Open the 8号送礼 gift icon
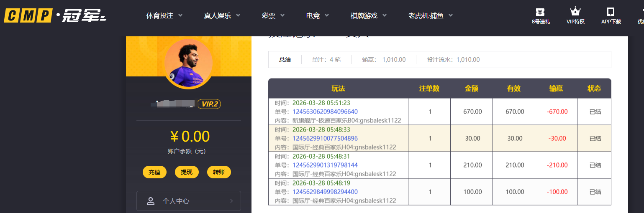644x213 pixels. pyautogui.click(x=541, y=12)
